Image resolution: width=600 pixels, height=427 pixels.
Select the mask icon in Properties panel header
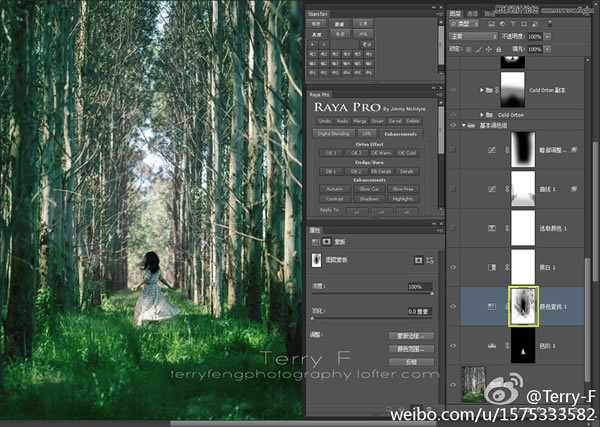click(x=327, y=242)
